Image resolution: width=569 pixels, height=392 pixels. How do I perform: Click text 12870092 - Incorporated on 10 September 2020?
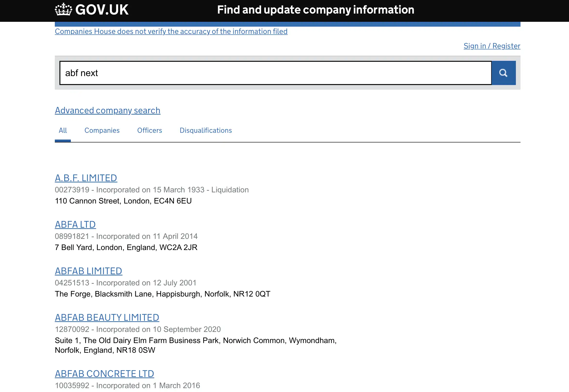(x=138, y=329)
